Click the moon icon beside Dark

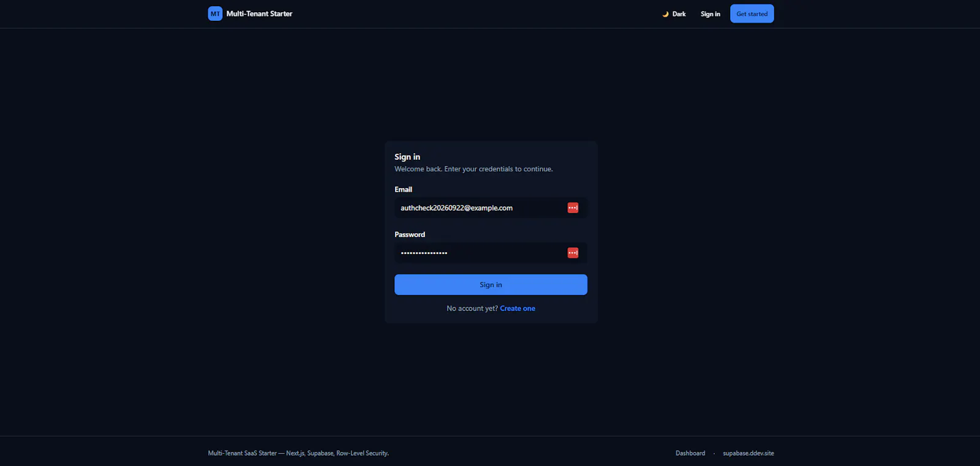tap(665, 14)
